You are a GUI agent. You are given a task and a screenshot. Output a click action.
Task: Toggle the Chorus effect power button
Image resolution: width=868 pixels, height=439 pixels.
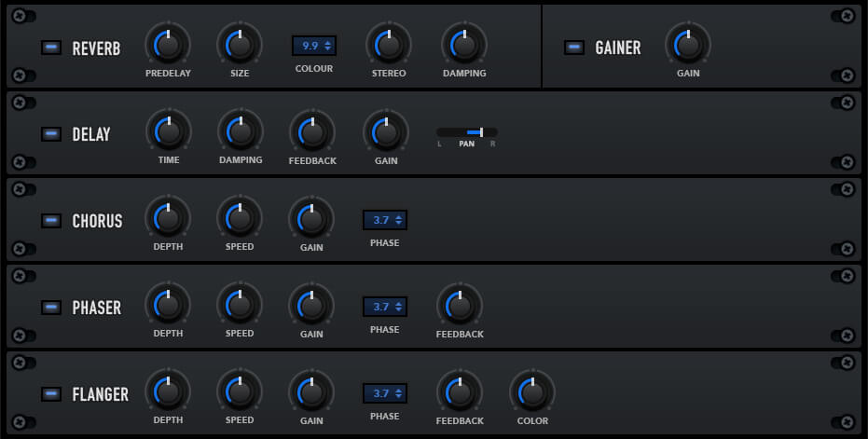tap(51, 221)
